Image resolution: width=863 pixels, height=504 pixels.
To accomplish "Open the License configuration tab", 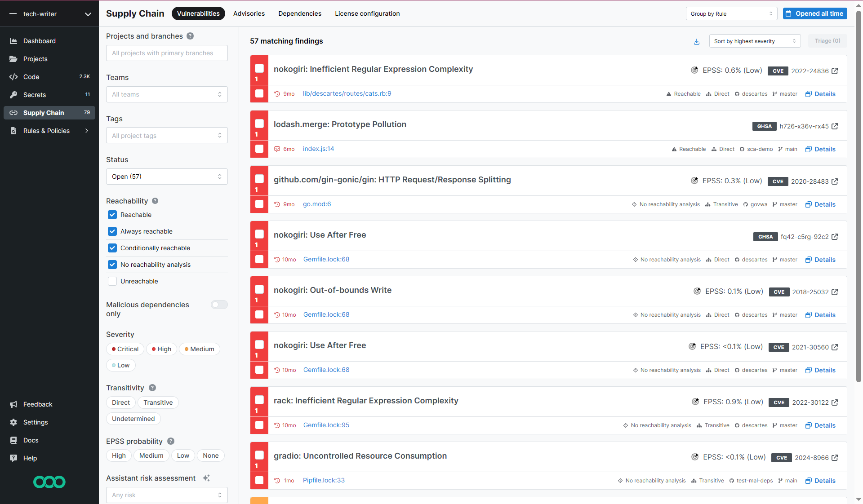I will pyautogui.click(x=367, y=13).
